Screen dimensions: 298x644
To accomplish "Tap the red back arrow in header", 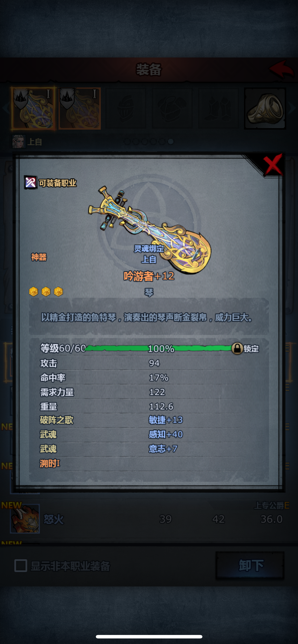I will [x=281, y=70].
